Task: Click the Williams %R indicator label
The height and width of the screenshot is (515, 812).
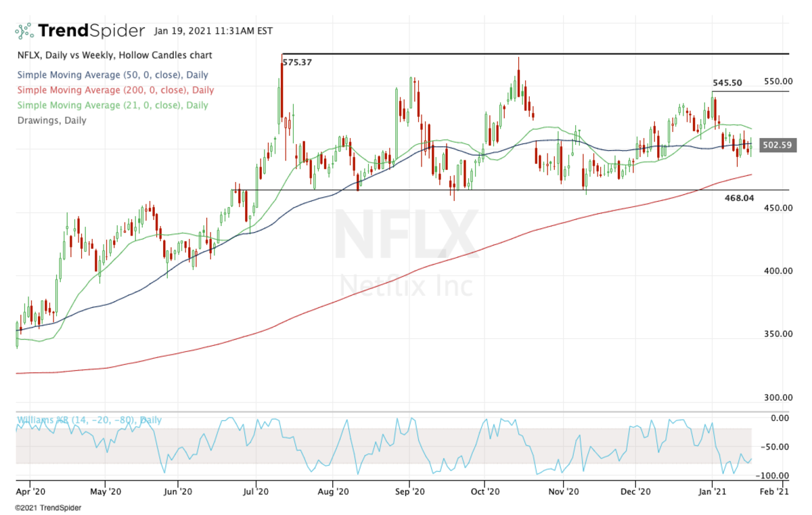Action: 89,420
